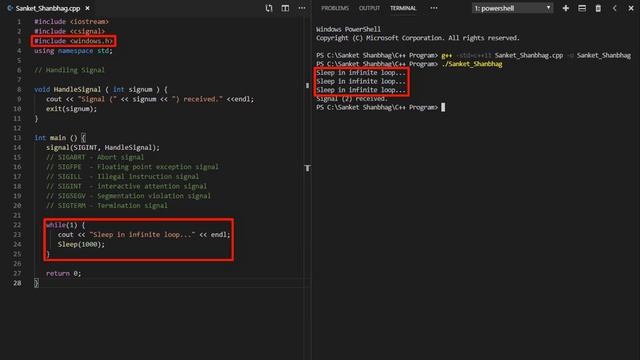This screenshot has width=640, height=360.
Task: Click the SIGTERM comment line
Action: click(x=107, y=206)
